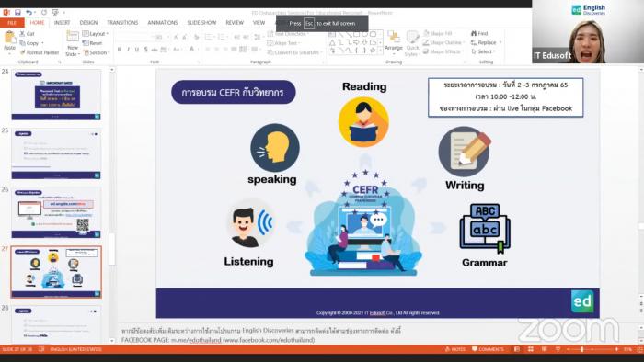The height and width of the screenshot is (362, 644).
Task: Click the Paste clipboard icon
Action: (9, 41)
